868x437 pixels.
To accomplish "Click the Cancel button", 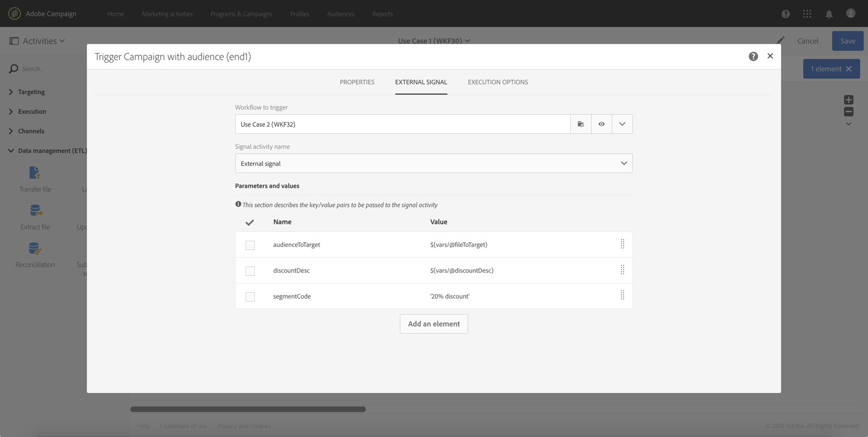I will [x=808, y=41].
